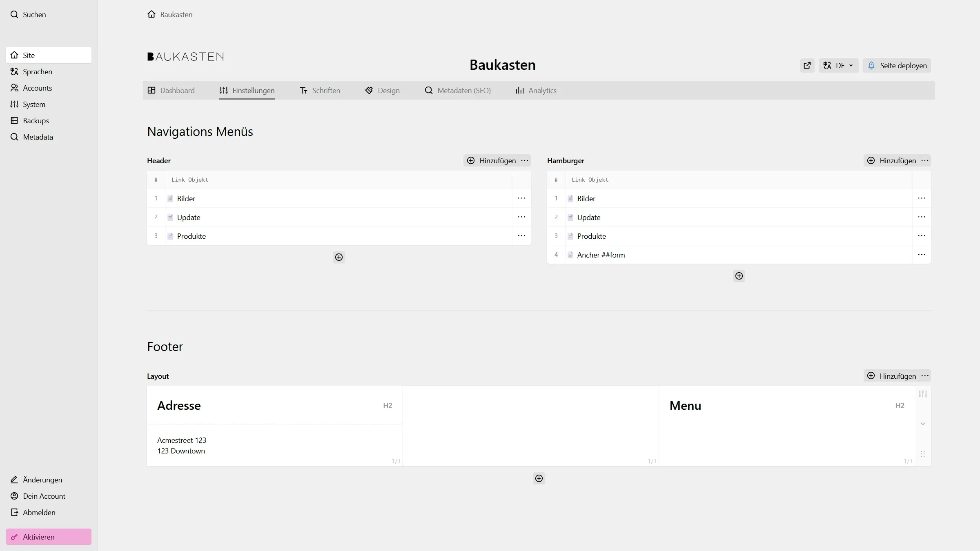Click the home icon in breadcrumb
This screenshot has width=980, height=551.
[x=151, y=14]
